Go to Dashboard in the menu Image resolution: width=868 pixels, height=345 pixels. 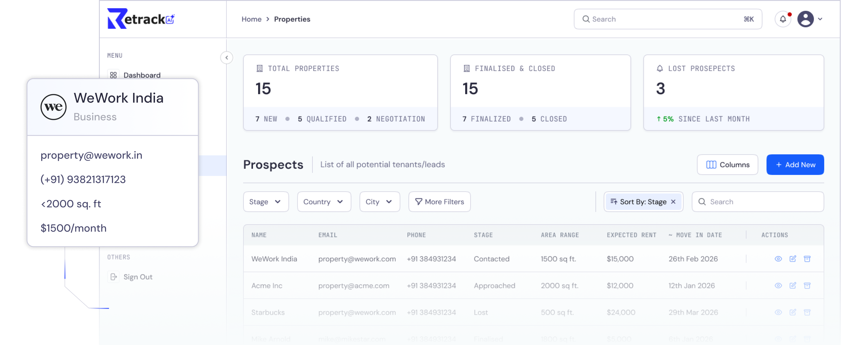[142, 75]
